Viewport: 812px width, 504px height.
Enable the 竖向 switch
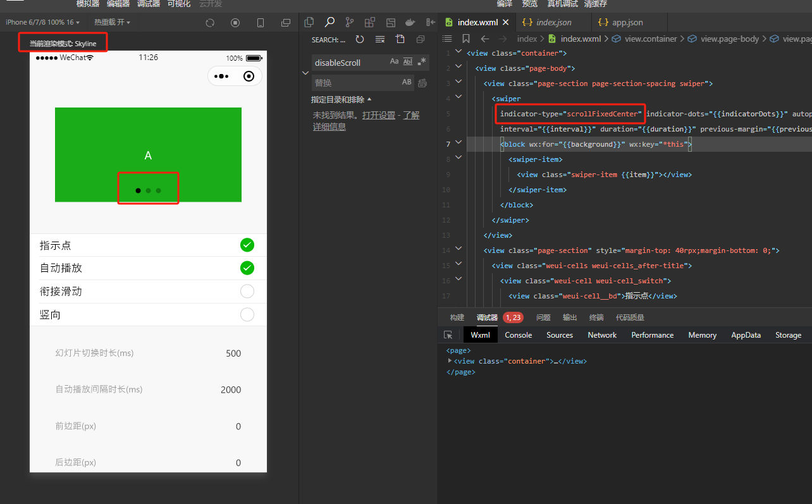click(x=247, y=314)
